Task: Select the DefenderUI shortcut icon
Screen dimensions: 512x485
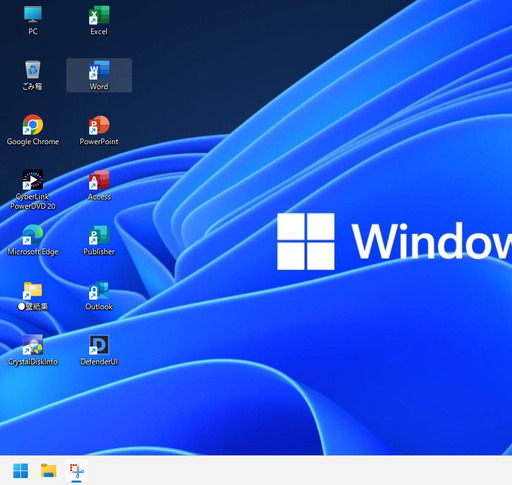Action: pyautogui.click(x=99, y=345)
